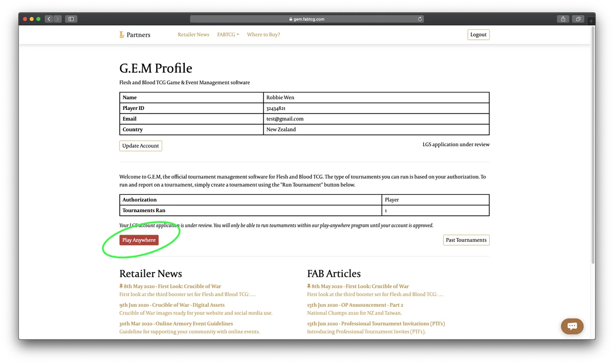Click the G.E.M Profile heading
Image resolution: width=614 pixels, height=364 pixels.
coord(156,69)
